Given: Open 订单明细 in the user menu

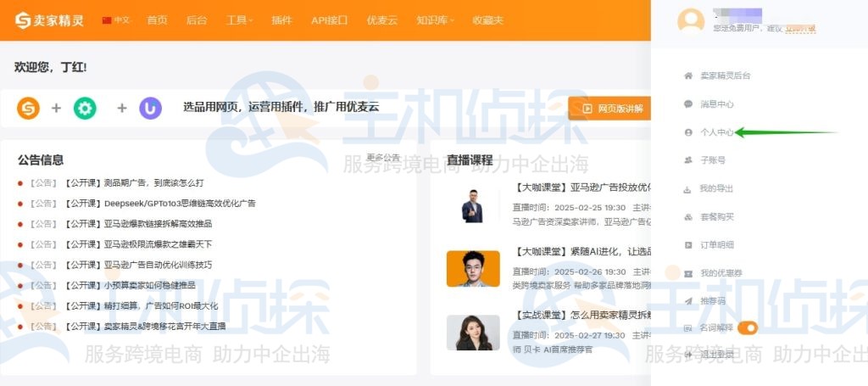Looking at the screenshot, I should point(717,245).
